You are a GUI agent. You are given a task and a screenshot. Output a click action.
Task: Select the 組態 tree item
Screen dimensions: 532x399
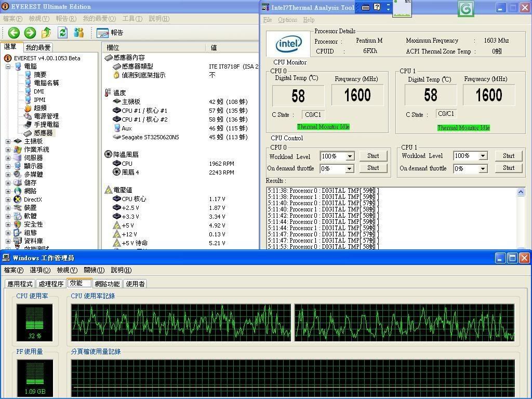click(x=30, y=233)
